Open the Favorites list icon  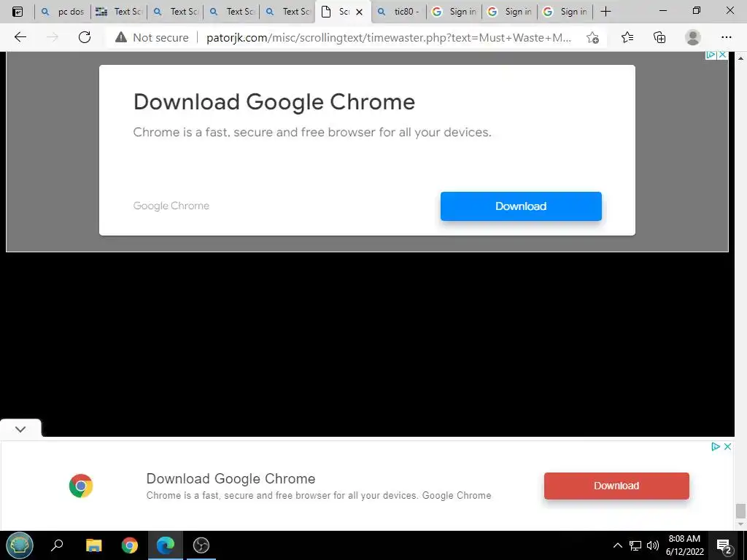pos(627,37)
